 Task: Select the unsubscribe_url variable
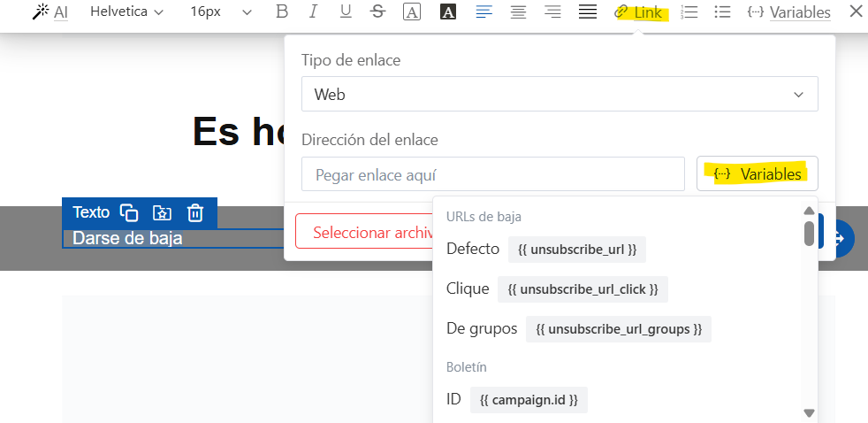[x=577, y=250]
